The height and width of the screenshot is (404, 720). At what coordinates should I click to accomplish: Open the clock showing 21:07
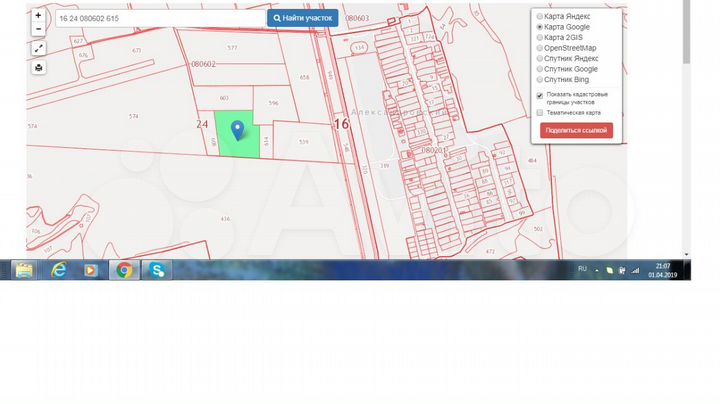[x=663, y=270]
